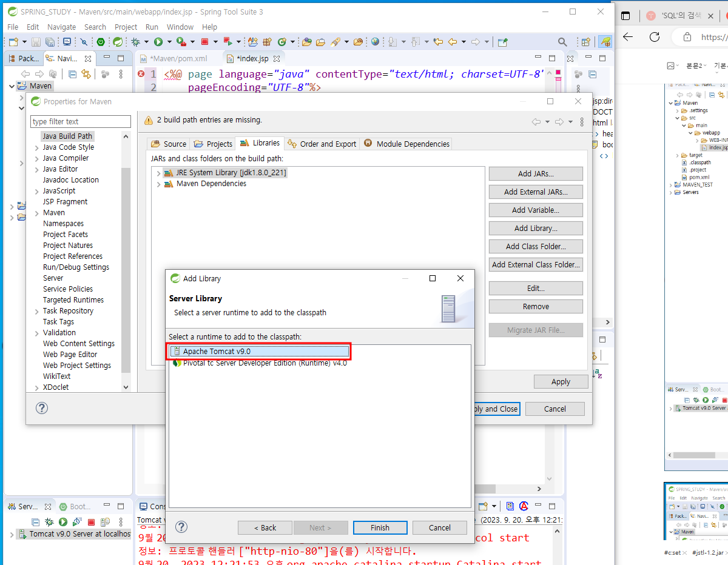728x565 pixels.
Task: Open the Module Dependencies tab
Action: [x=407, y=144]
